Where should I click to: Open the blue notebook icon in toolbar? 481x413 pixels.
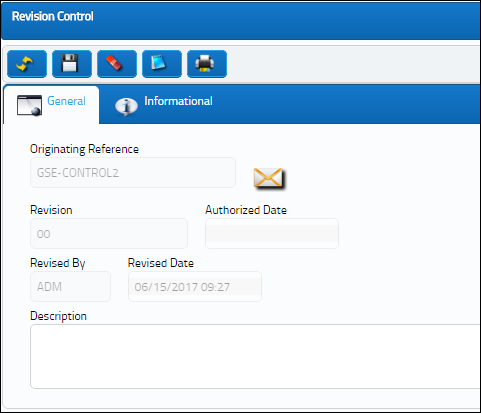click(x=162, y=64)
